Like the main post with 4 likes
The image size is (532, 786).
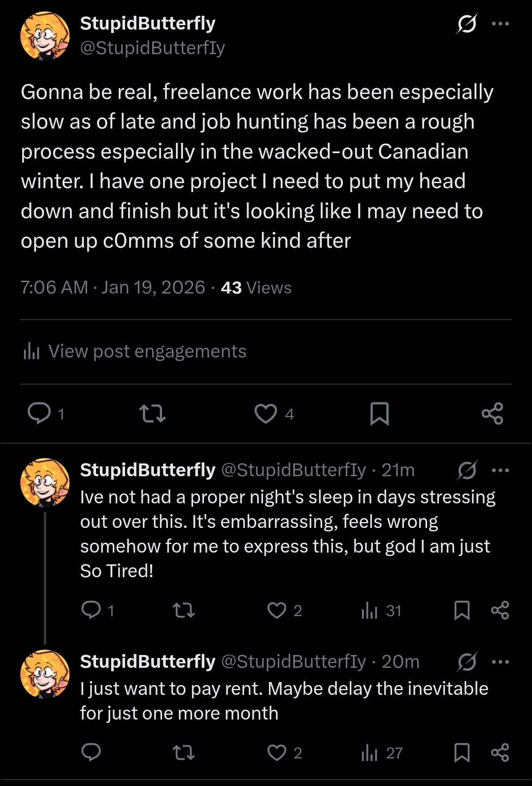point(266,413)
